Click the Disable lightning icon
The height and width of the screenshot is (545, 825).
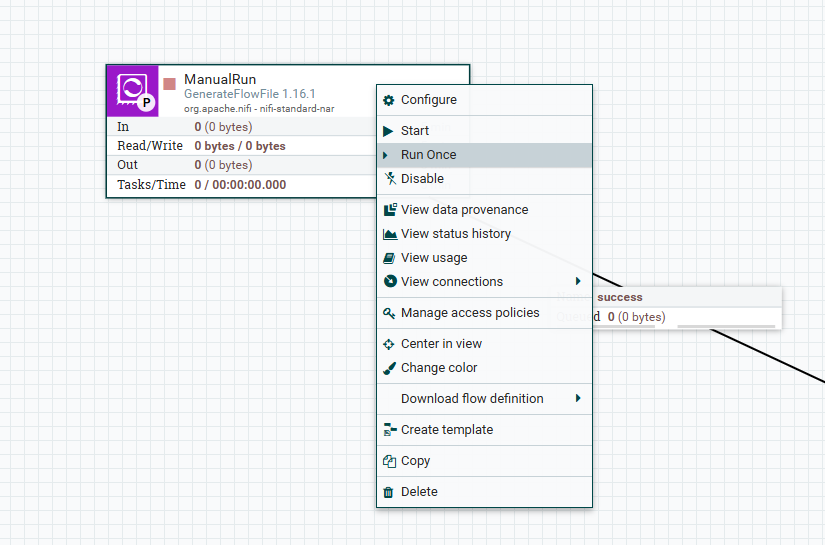coord(389,179)
